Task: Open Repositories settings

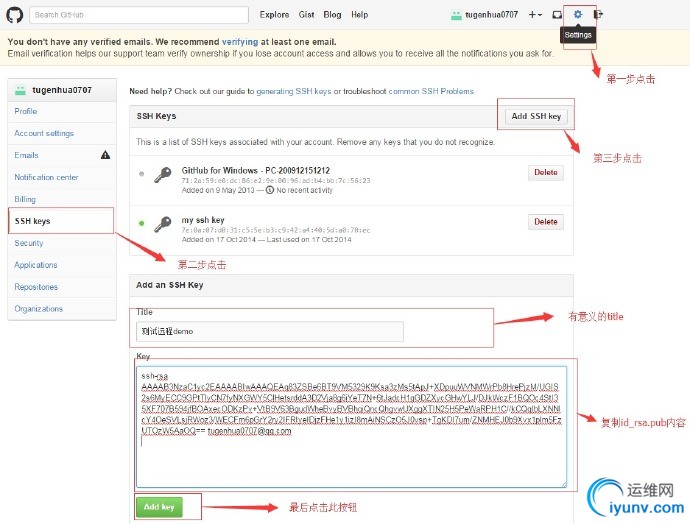Action: coord(62,287)
